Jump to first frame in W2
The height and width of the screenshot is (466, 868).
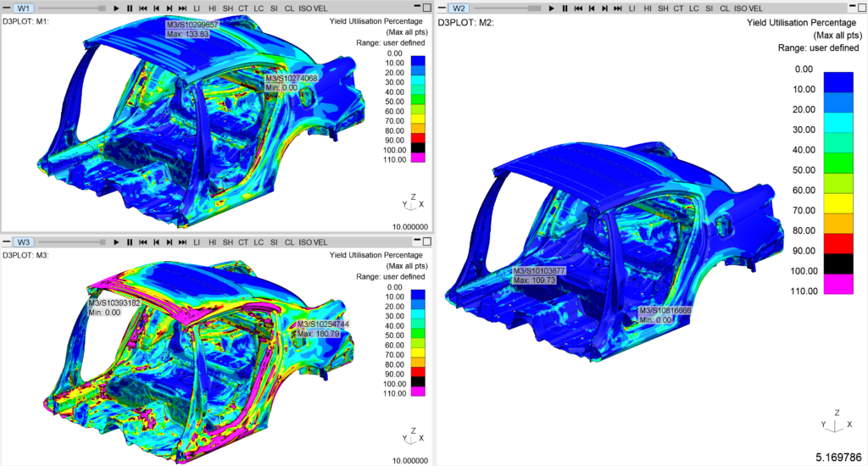click(578, 8)
